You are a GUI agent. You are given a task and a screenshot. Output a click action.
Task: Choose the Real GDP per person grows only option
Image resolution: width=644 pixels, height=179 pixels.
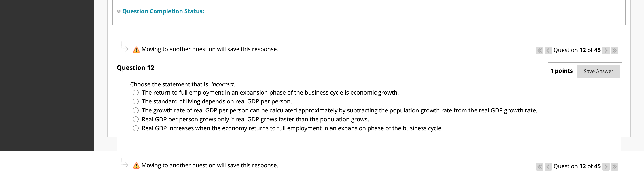point(136,119)
